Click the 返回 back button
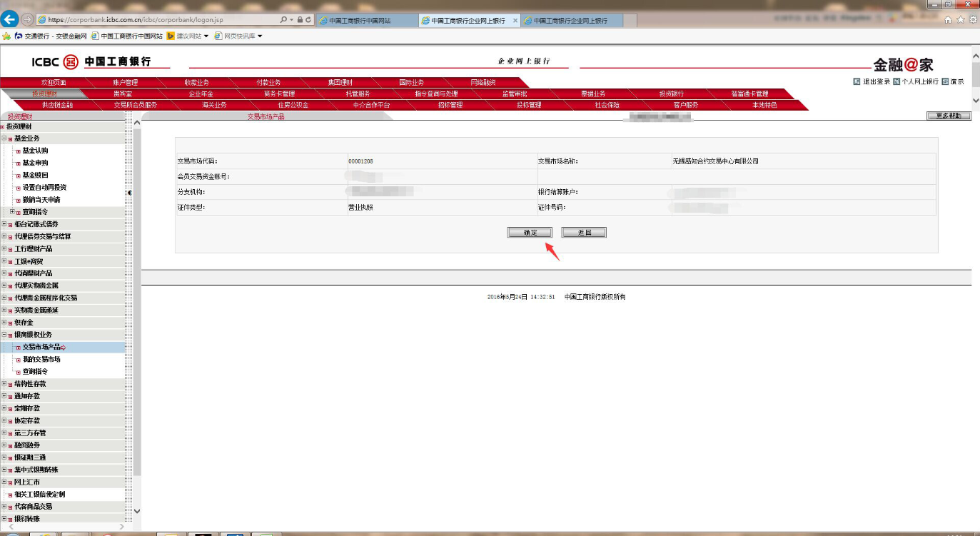The image size is (980, 536). pyautogui.click(x=584, y=233)
